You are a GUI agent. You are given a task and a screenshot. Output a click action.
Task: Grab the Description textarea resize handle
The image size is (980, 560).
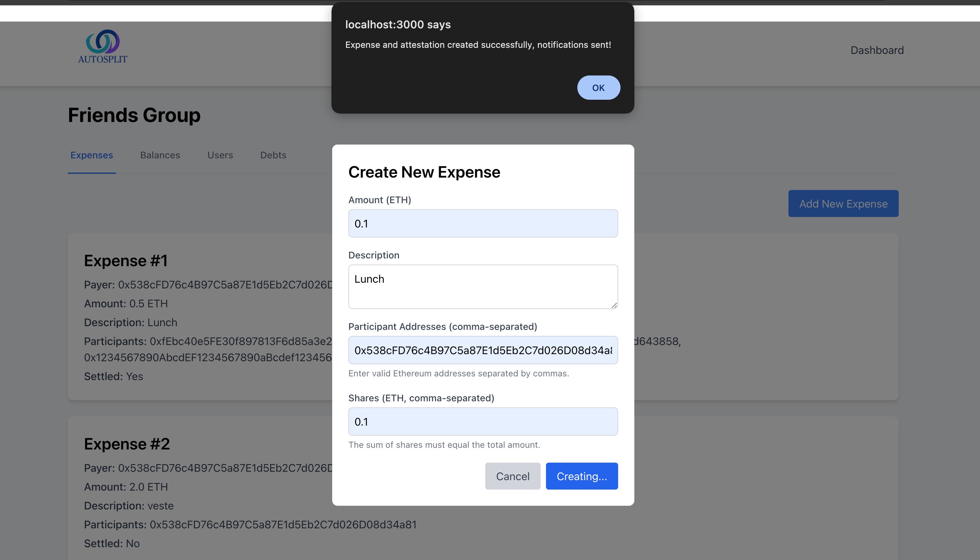point(614,305)
